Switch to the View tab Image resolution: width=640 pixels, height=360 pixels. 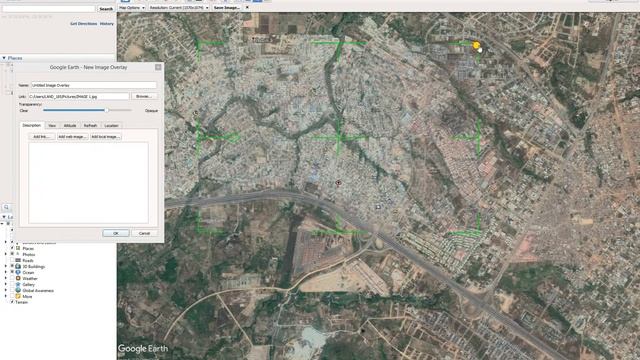(52, 126)
